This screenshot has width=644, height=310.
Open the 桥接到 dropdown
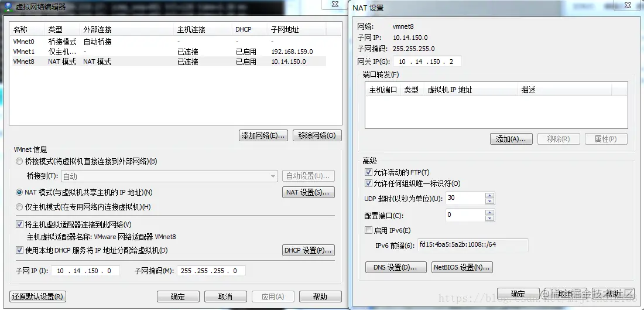pyautogui.click(x=169, y=176)
